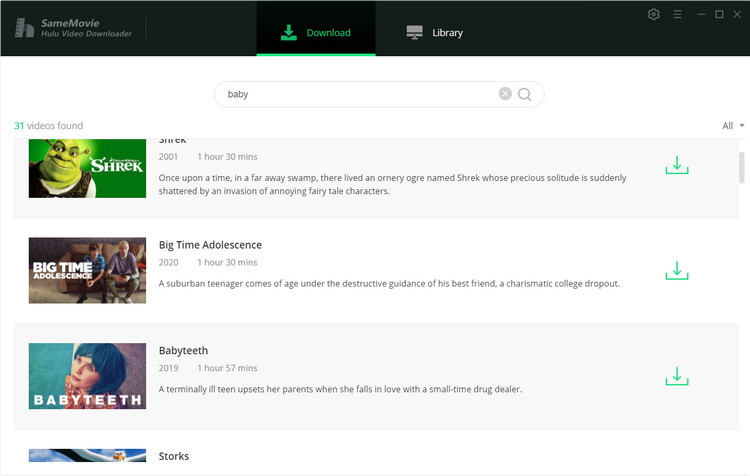Clear the search field text
This screenshot has height=476, width=750.
505,94
